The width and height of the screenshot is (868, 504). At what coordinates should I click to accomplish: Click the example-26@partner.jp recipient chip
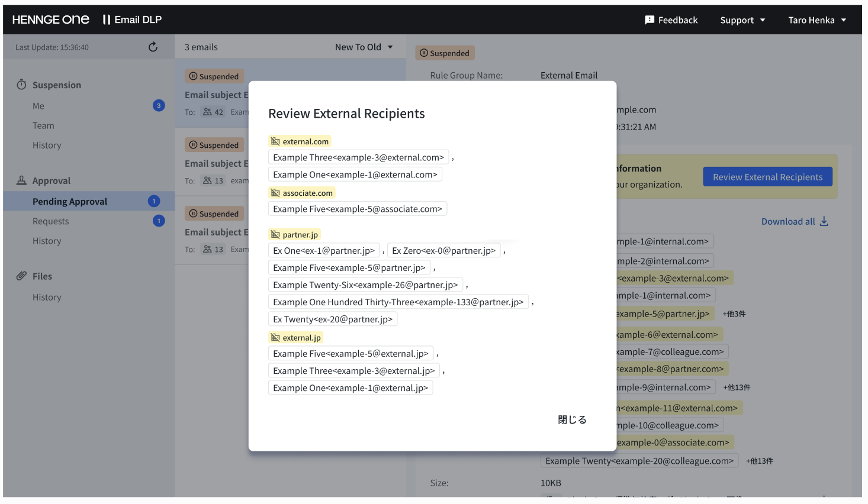point(365,285)
